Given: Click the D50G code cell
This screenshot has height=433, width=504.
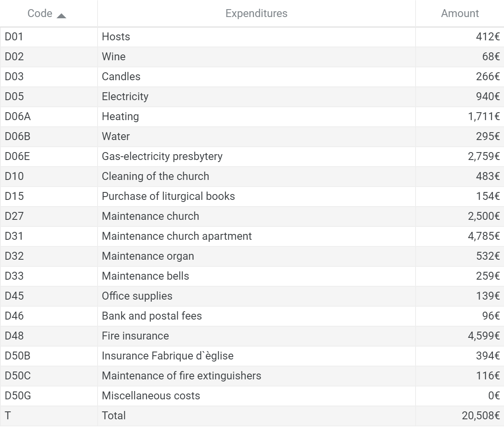Looking at the screenshot, I should point(49,396).
